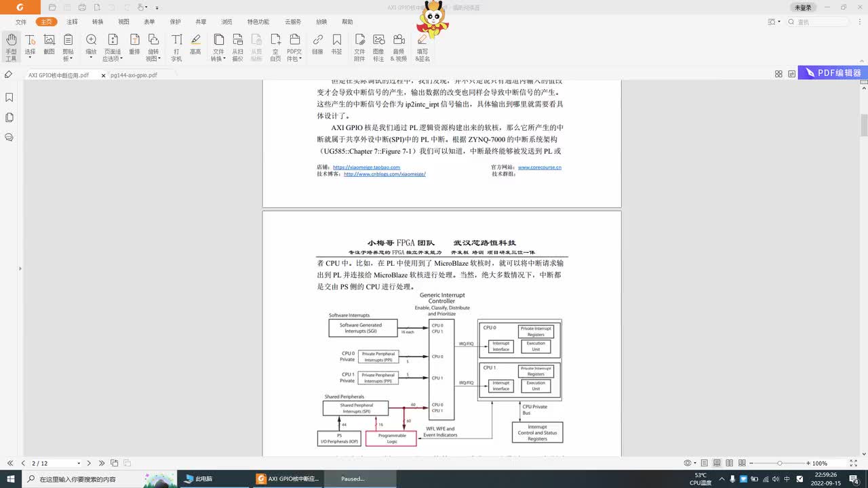
Task: Click File Convert (文件转换)
Action: (218, 47)
